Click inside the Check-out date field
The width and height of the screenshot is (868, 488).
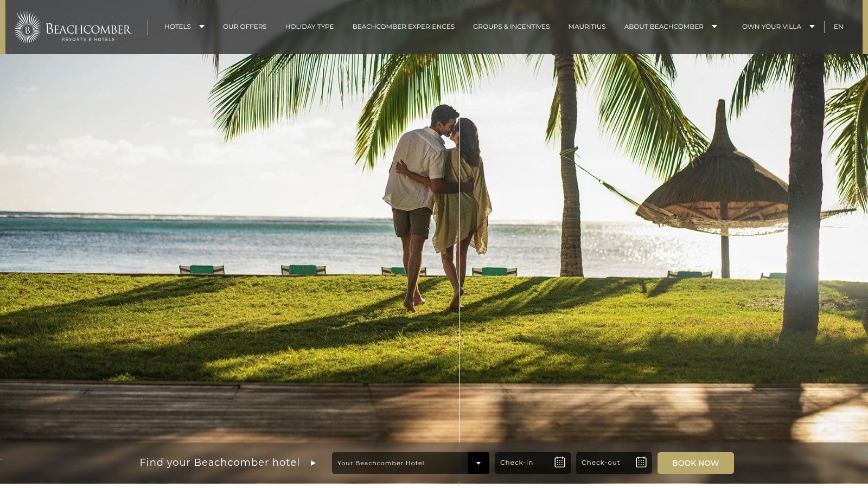602,463
